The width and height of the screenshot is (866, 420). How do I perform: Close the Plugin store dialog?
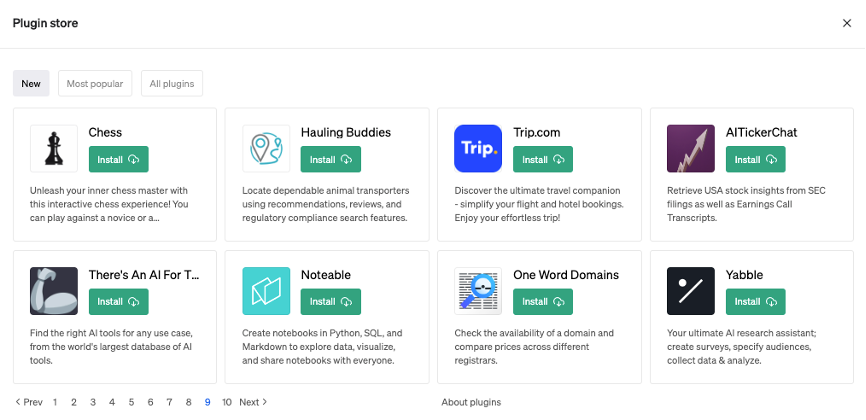click(x=847, y=23)
